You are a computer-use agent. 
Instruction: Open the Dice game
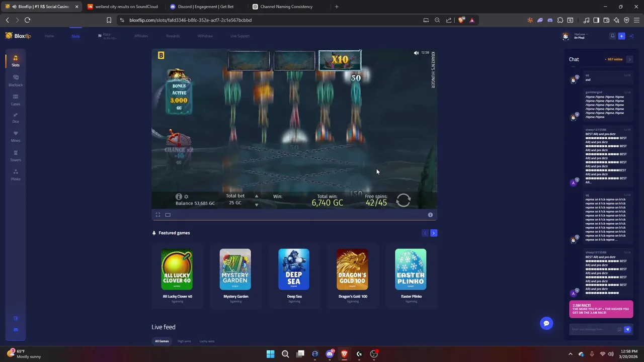click(x=16, y=118)
